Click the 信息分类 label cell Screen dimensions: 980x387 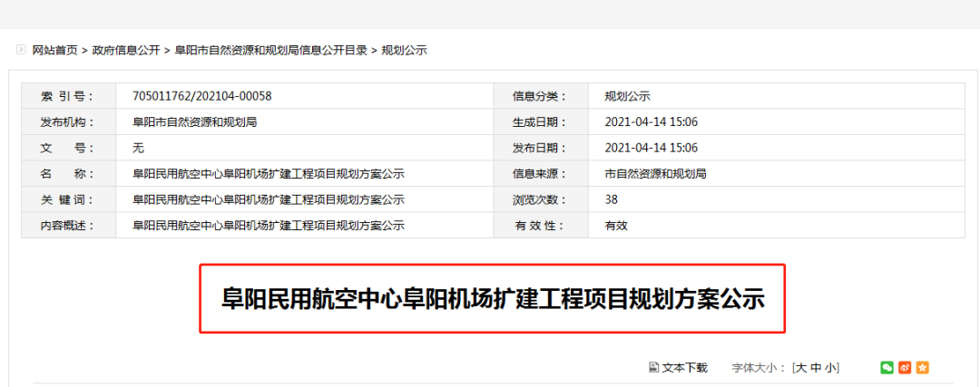pos(541,96)
